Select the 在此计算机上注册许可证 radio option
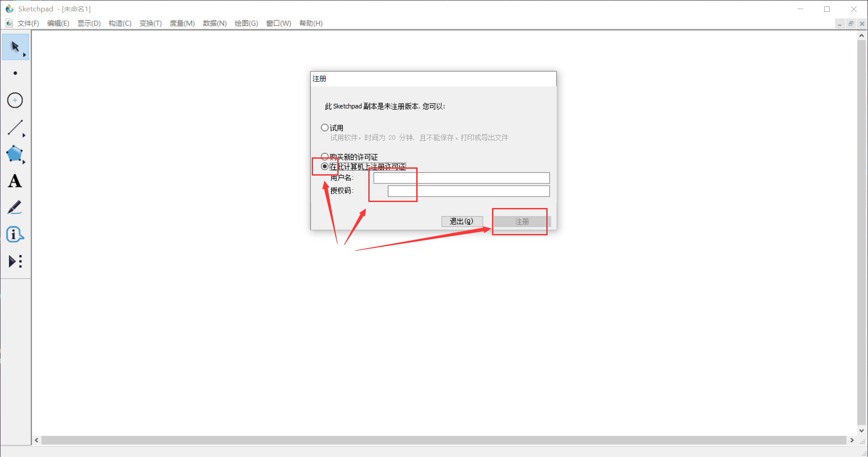This screenshot has height=457, width=868. (324, 166)
